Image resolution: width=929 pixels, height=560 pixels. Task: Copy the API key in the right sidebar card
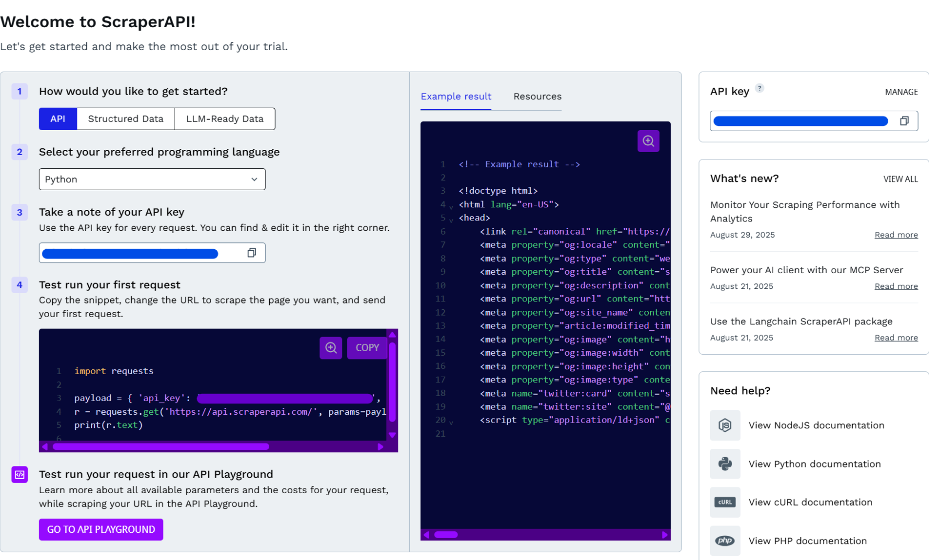click(x=904, y=121)
